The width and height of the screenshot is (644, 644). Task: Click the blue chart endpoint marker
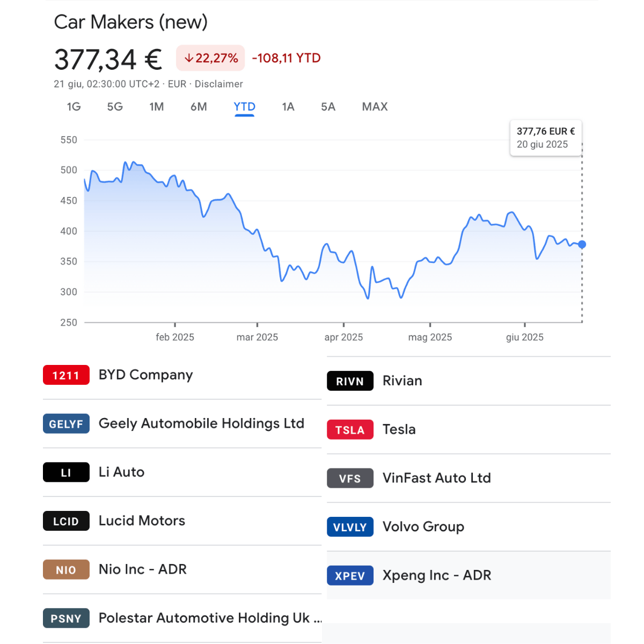coord(582,245)
